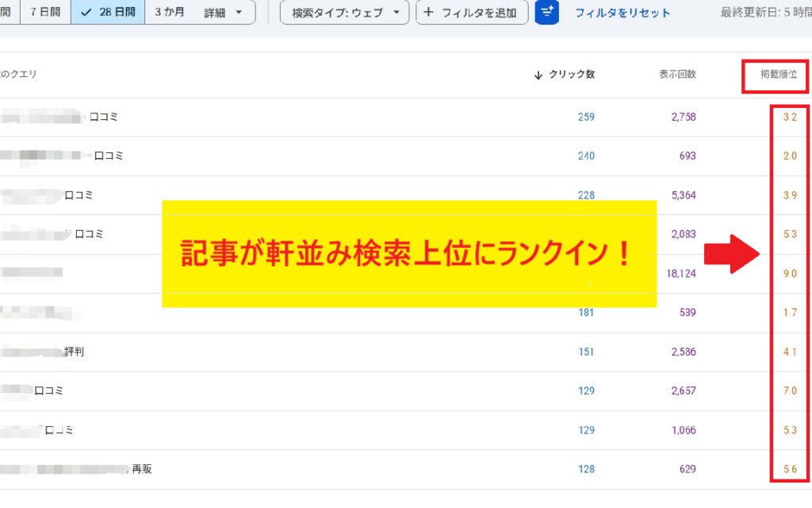Click the down arrow sort icon beside クリック数

(538, 75)
